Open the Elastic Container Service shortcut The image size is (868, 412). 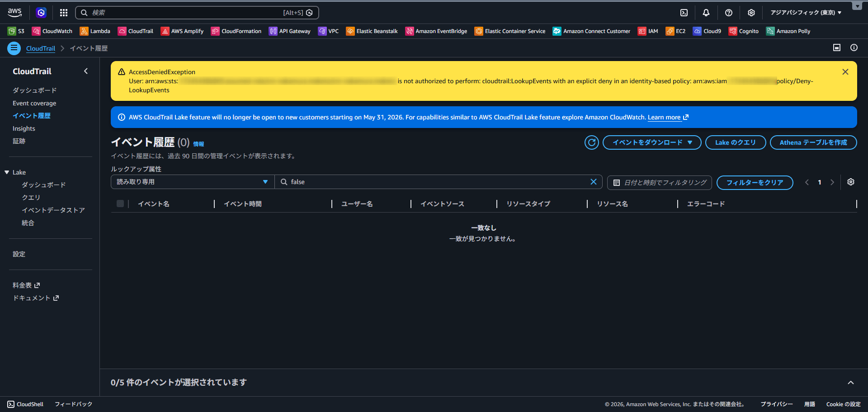click(510, 31)
